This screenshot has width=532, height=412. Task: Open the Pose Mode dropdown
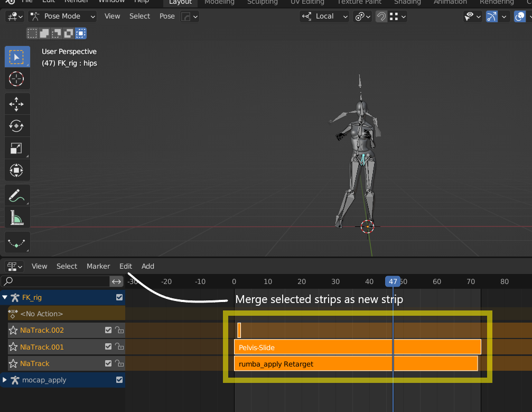(62, 16)
